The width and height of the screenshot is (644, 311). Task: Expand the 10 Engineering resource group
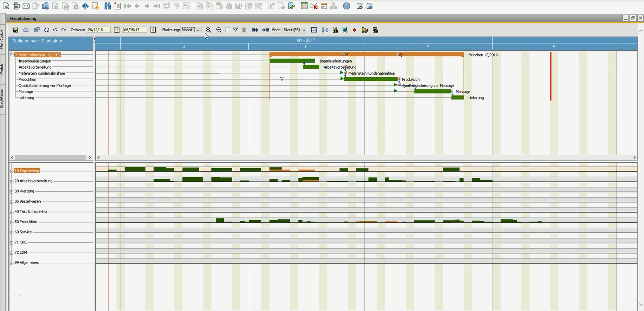coord(12,171)
